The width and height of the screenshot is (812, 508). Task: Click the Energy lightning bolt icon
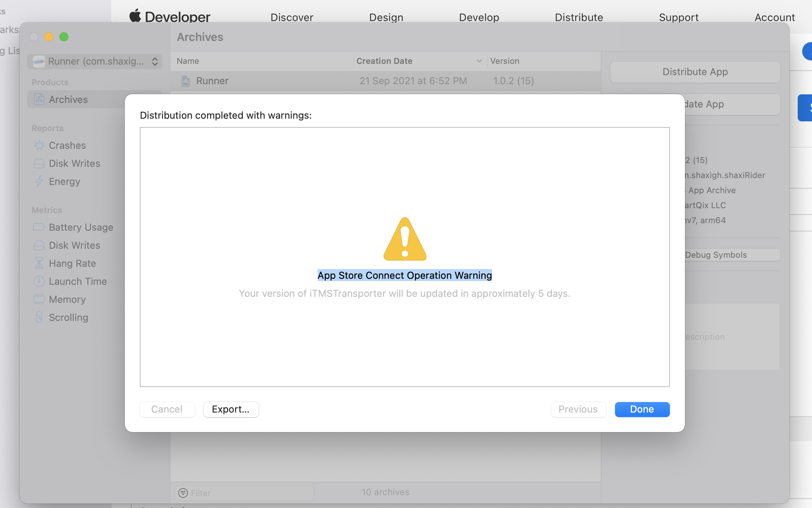[x=39, y=181]
